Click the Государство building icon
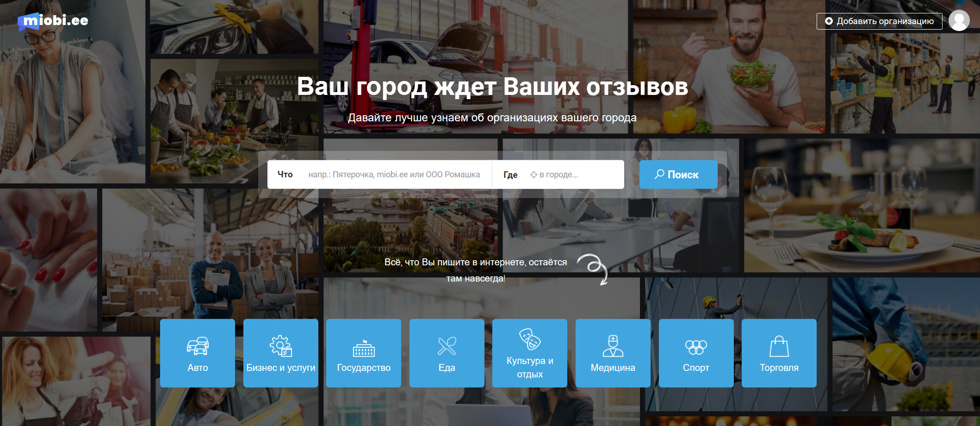This screenshot has width=980, height=426. (364, 349)
